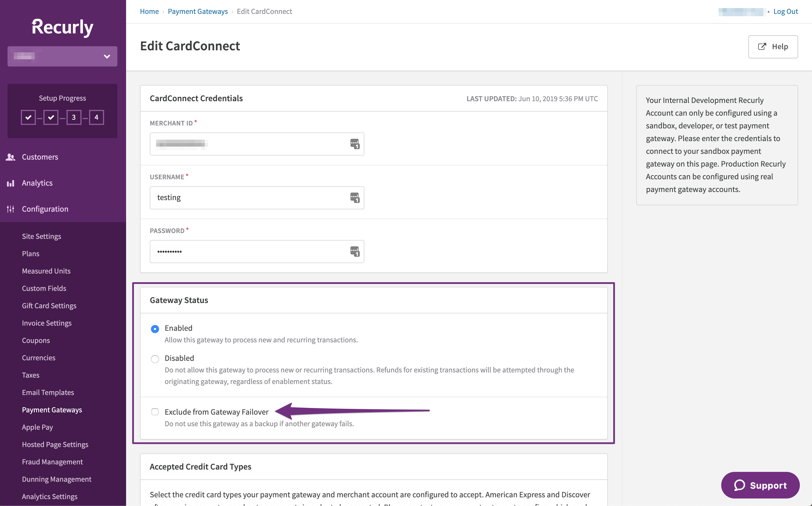Click password manager icon in Merchant ID field
This screenshot has height=506, width=812.
tap(355, 144)
